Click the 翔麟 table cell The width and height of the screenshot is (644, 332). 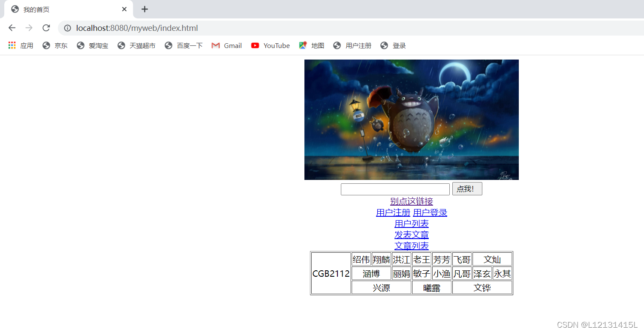pos(381,259)
